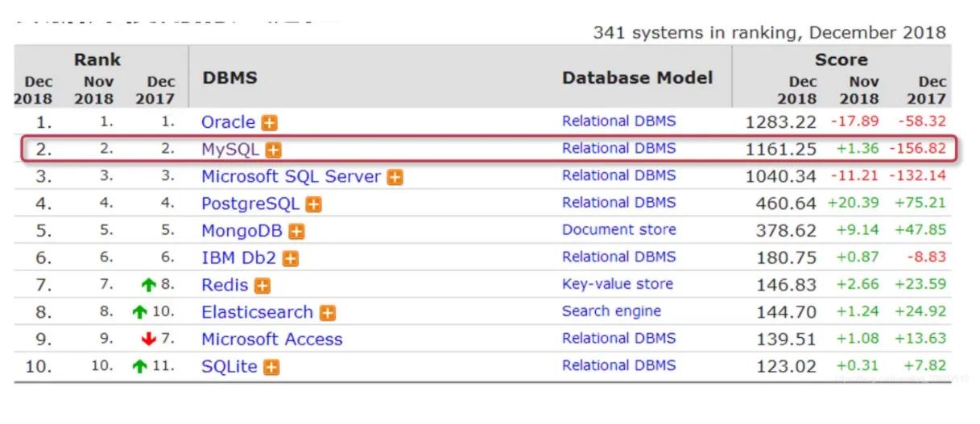
Task: Click the plus icon next to MySQL
Action: tap(274, 150)
